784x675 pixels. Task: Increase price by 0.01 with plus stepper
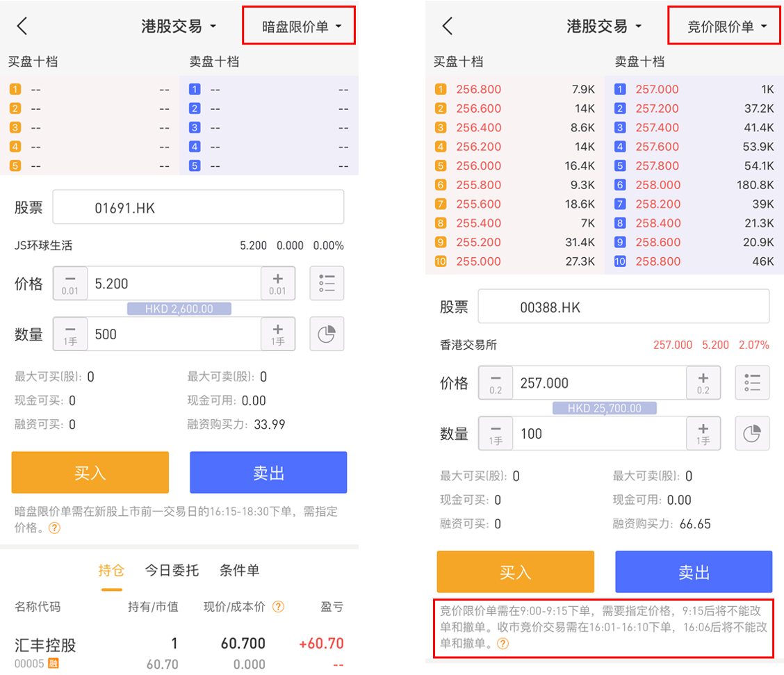point(277,283)
